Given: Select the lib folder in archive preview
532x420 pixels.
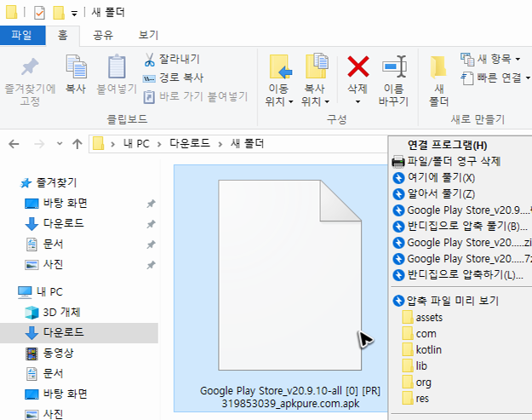Looking at the screenshot, I should click(x=415, y=366).
